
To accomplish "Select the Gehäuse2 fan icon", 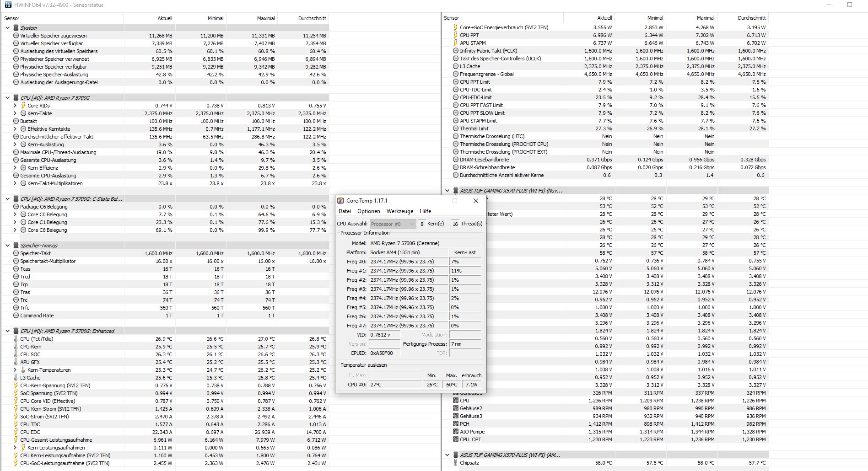I will 456,408.
